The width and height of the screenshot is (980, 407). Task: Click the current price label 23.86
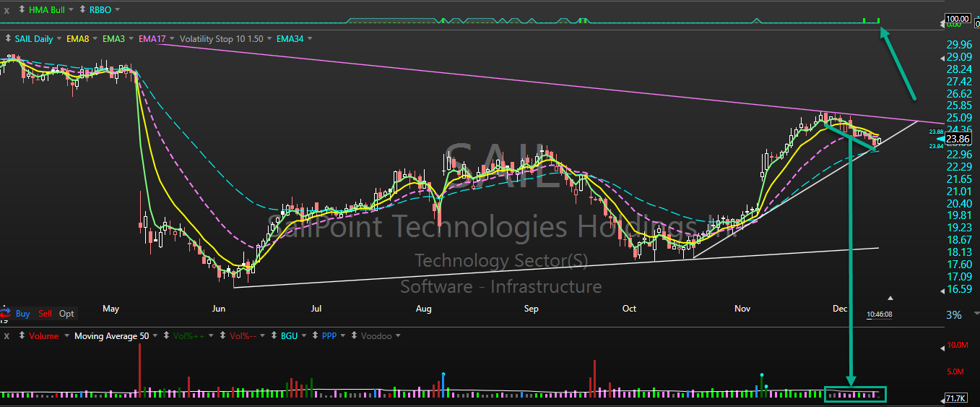[x=958, y=139]
